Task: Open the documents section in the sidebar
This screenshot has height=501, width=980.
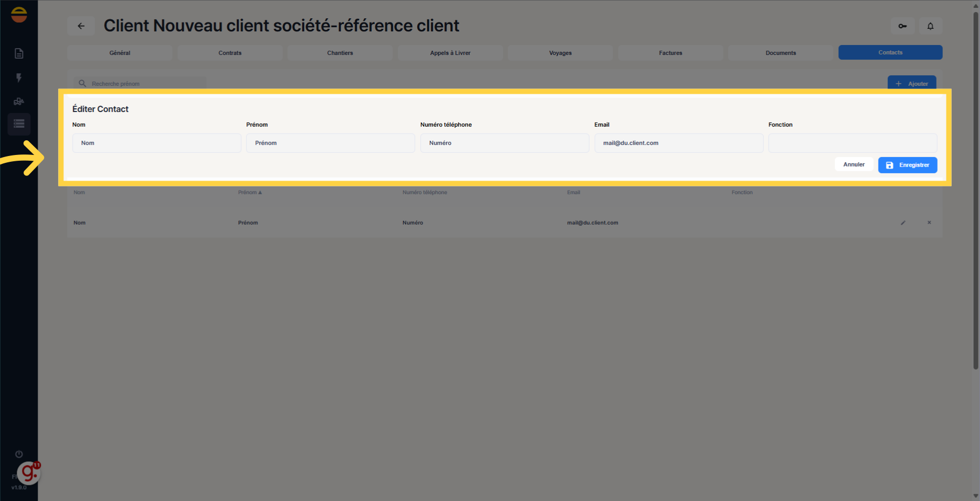Action: coord(19,53)
